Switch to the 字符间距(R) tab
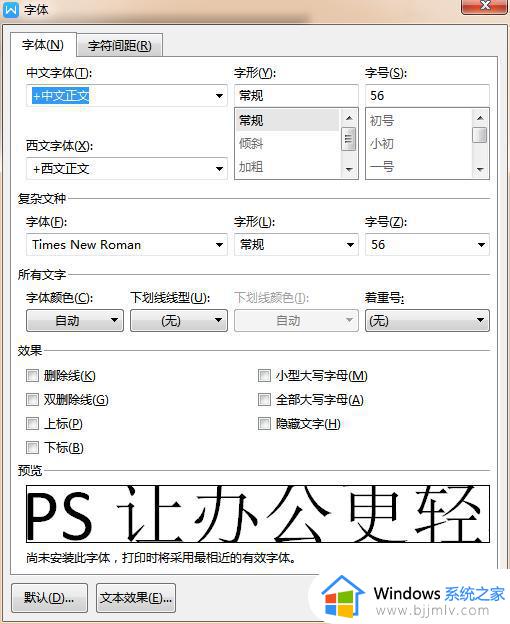This screenshot has height=624, width=510. pyautogui.click(x=120, y=46)
